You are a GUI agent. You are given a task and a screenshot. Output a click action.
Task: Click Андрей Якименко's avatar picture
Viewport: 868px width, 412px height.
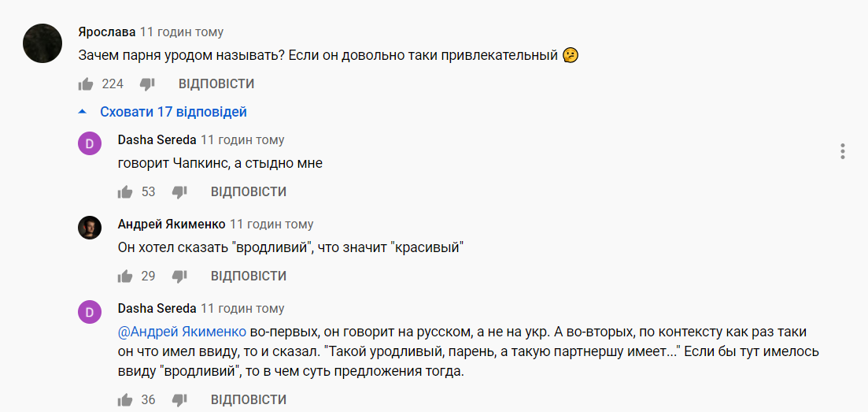pos(90,228)
